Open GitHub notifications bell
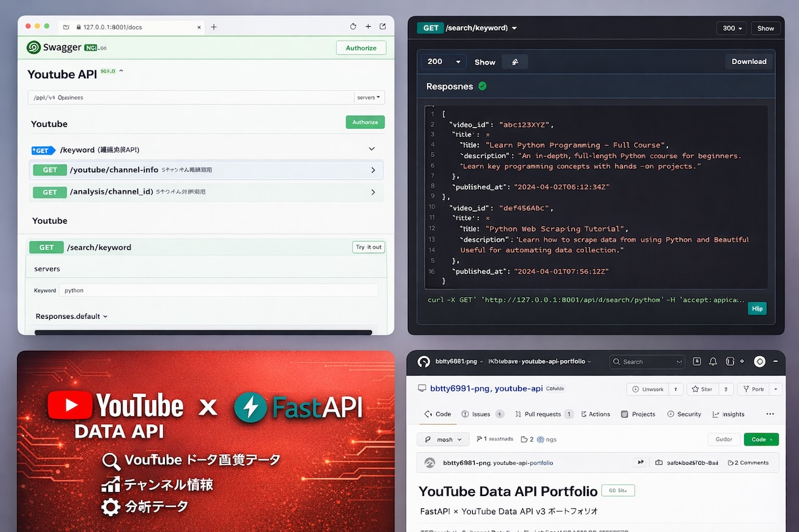 click(713, 361)
